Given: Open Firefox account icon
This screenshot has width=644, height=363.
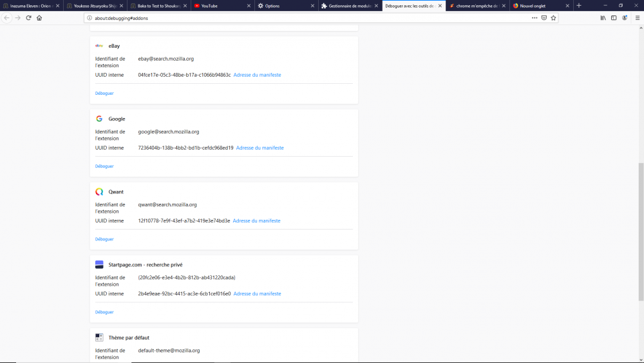Looking at the screenshot, I should [x=625, y=18].
